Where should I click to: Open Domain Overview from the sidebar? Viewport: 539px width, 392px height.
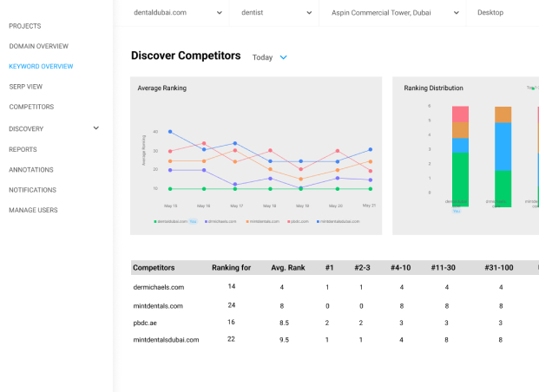[38, 46]
